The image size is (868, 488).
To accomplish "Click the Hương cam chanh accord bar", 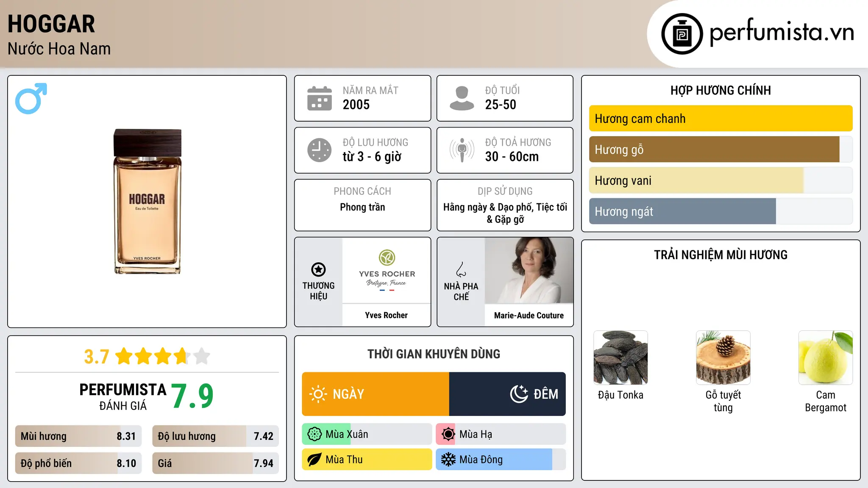I will point(721,119).
